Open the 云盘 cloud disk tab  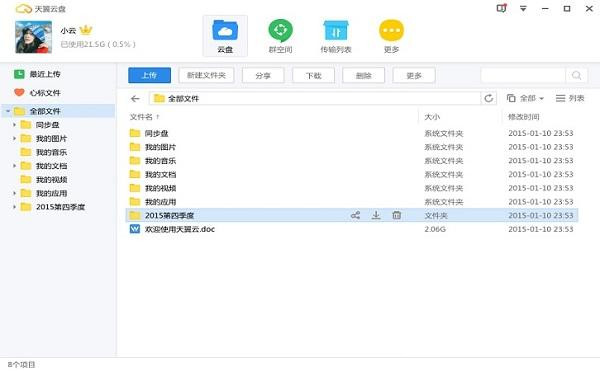click(225, 36)
